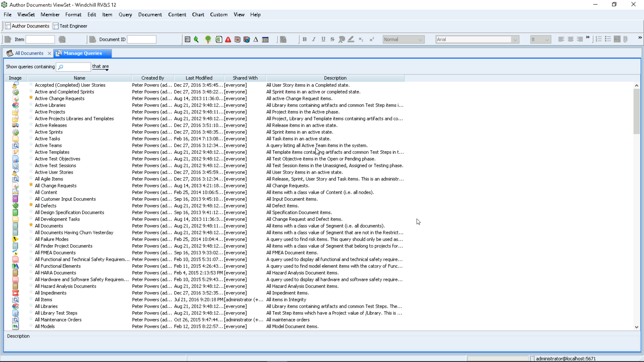Click the paperclip attachment icon

[x=626, y=40]
